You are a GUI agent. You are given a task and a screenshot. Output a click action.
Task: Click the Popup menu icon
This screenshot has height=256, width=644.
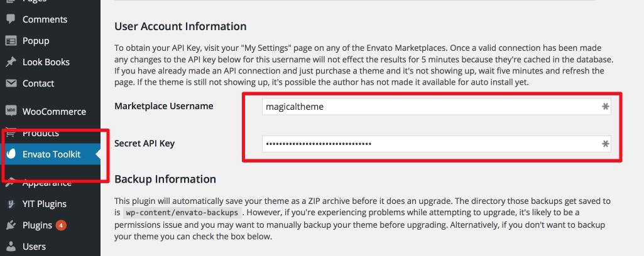[x=11, y=41]
